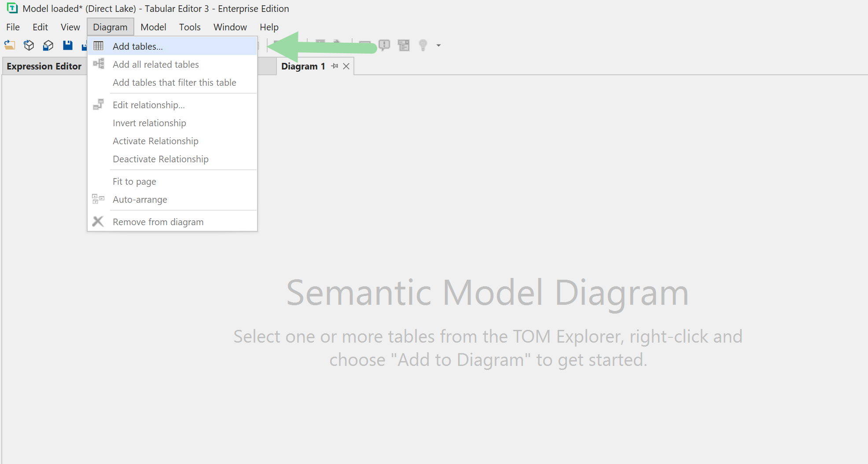Click the suggestions lightbulb icon
Screen dimensions: 868x464
coord(423,45)
